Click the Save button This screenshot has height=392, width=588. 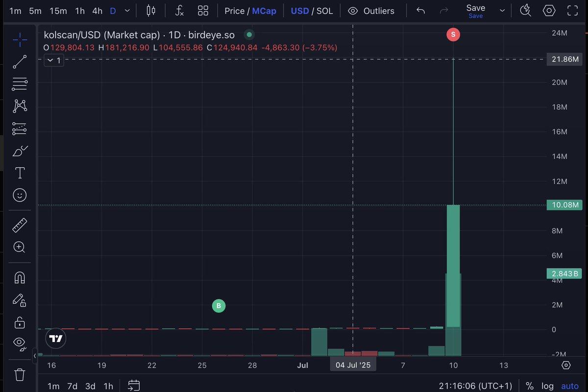tap(475, 11)
